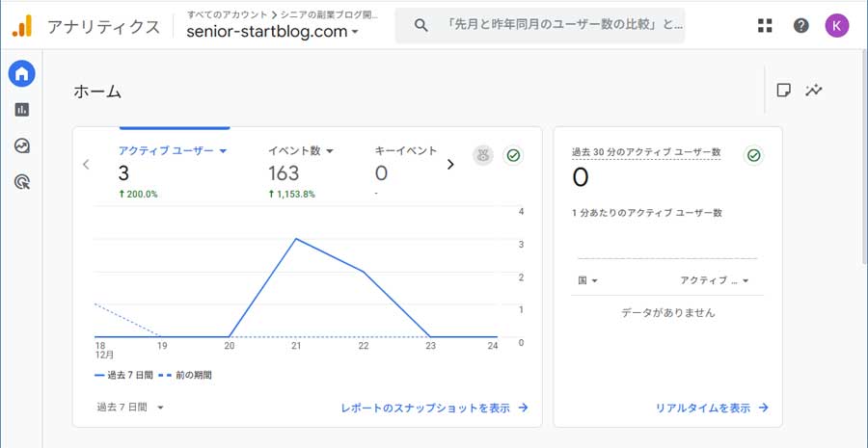Open レポートのスナップショットを表示 link
Viewport: 868px width, 448px height.
tap(435, 408)
